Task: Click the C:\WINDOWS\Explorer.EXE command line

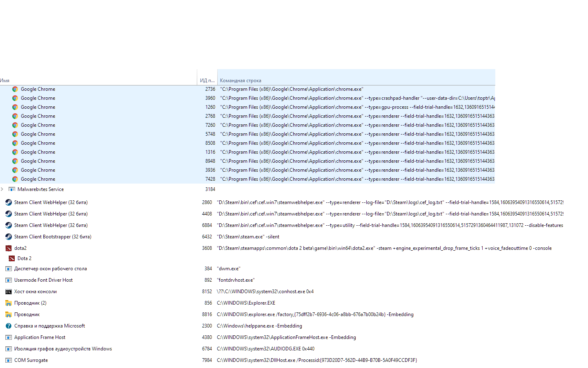Action: pyautogui.click(x=246, y=303)
